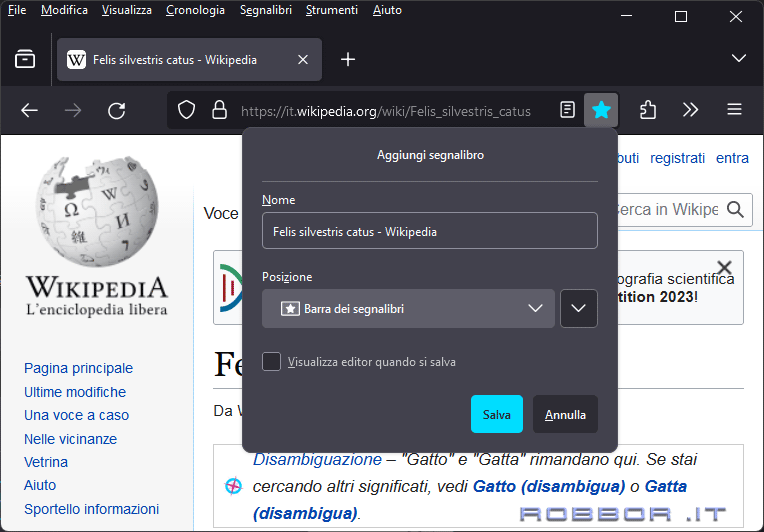
Task: Click the blue bookmark star
Action: click(601, 110)
